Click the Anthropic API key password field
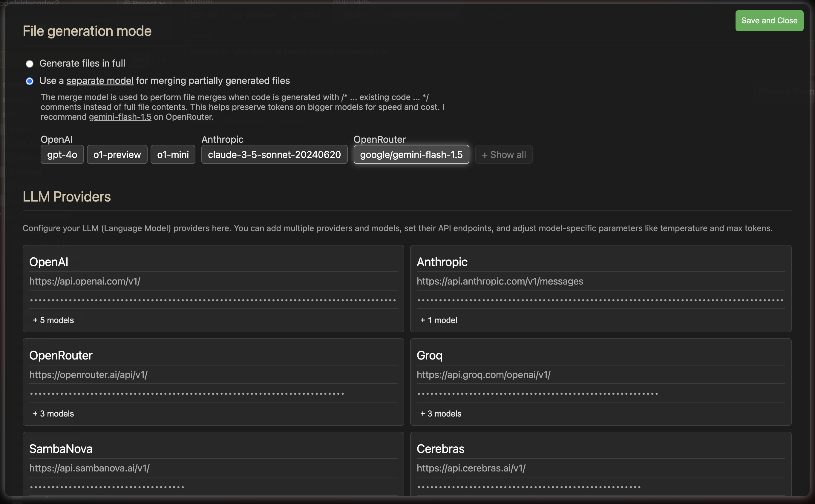815x504 pixels. tap(600, 300)
